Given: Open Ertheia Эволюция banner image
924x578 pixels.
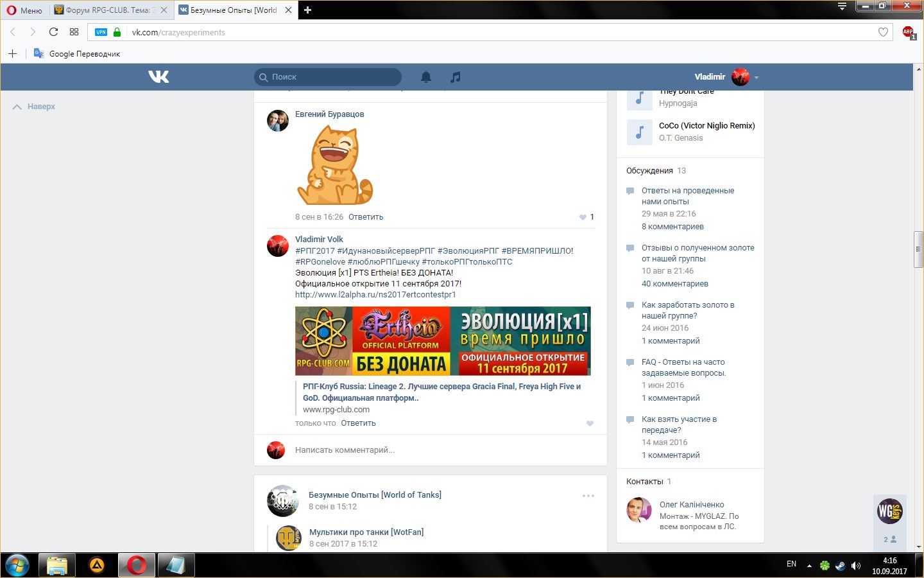Looking at the screenshot, I should click(x=443, y=341).
